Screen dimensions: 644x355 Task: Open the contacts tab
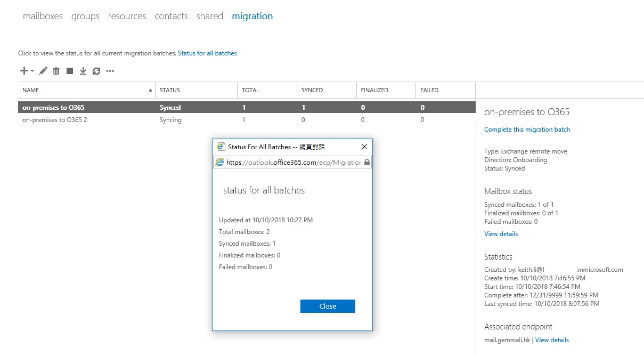(171, 16)
